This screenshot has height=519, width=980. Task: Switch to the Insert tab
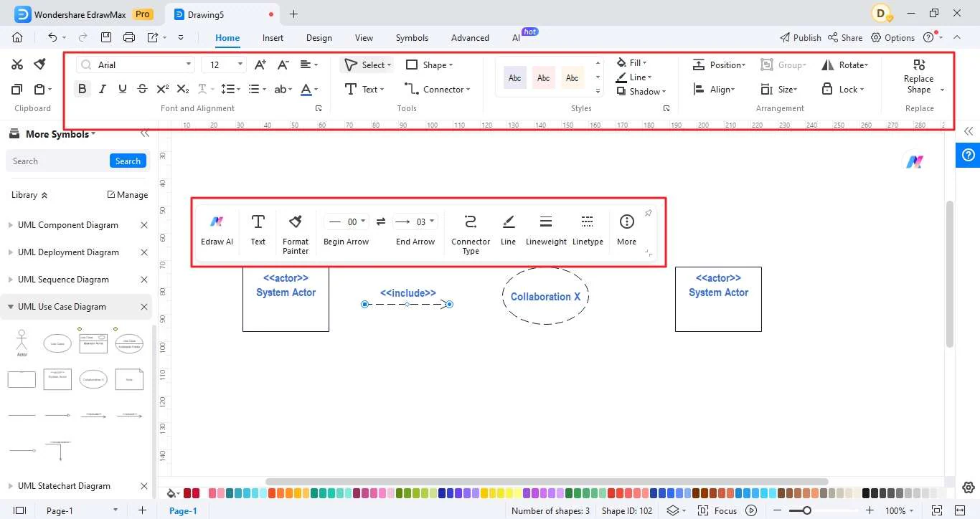coord(273,38)
